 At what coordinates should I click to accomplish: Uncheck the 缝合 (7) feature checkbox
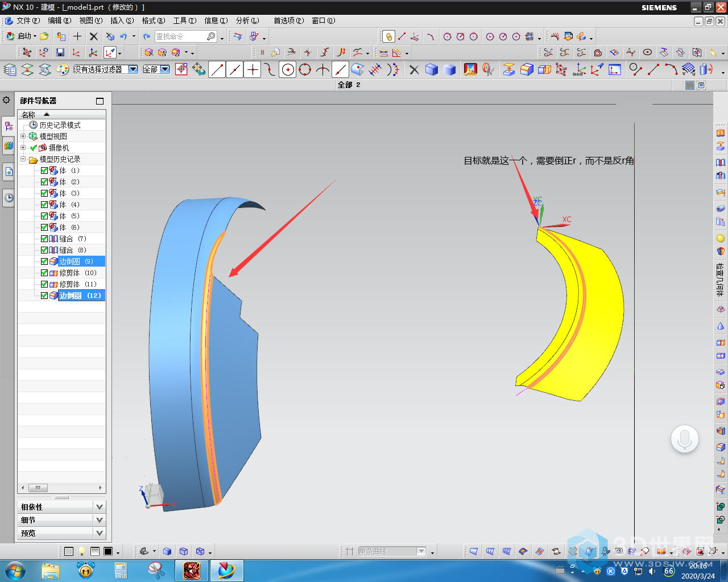(x=44, y=239)
